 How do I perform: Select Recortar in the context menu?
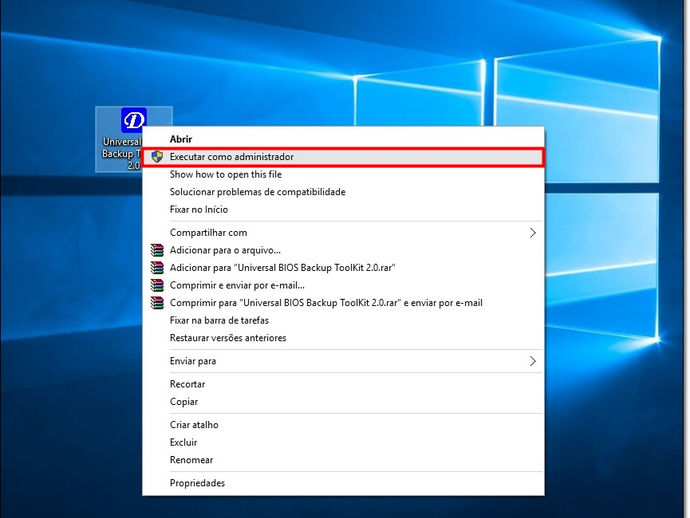tap(343, 384)
